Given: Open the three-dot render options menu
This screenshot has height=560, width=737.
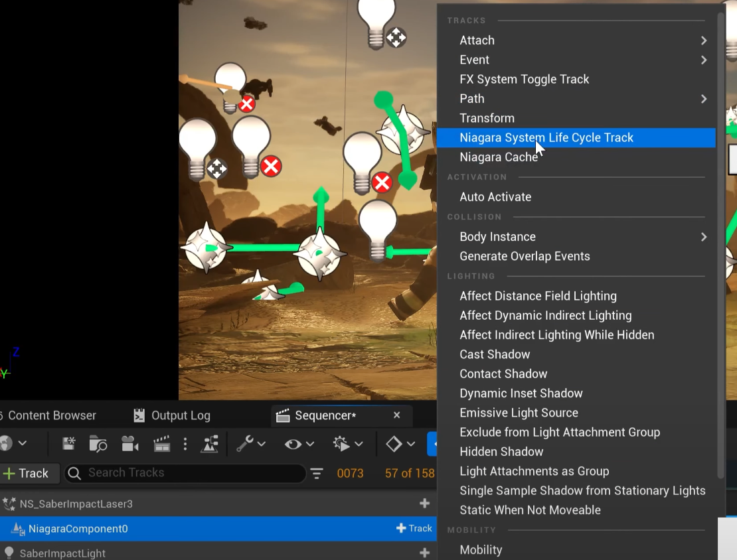Looking at the screenshot, I should click(185, 444).
